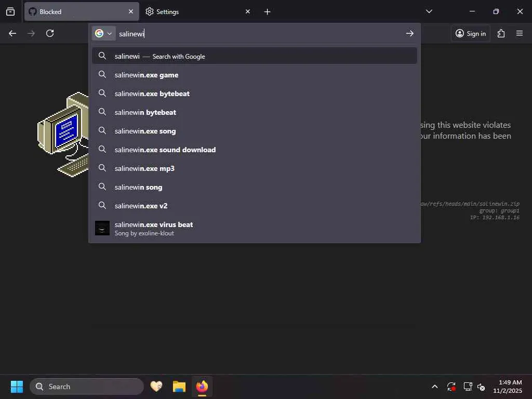
Task: Open the clock showing 1:49 AM
Action: [x=508, y=387]
